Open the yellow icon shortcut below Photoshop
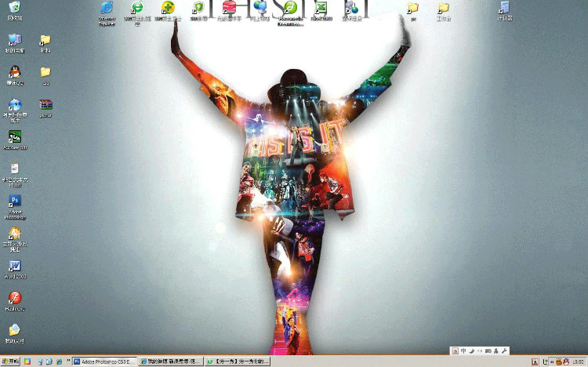588x367 pixels. click(15, 239)
